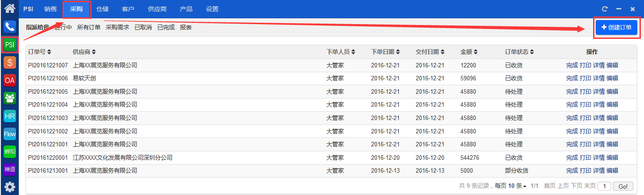Open the PSI app icon in sidebar
The image size is (644, 195).
click(9, 44)
